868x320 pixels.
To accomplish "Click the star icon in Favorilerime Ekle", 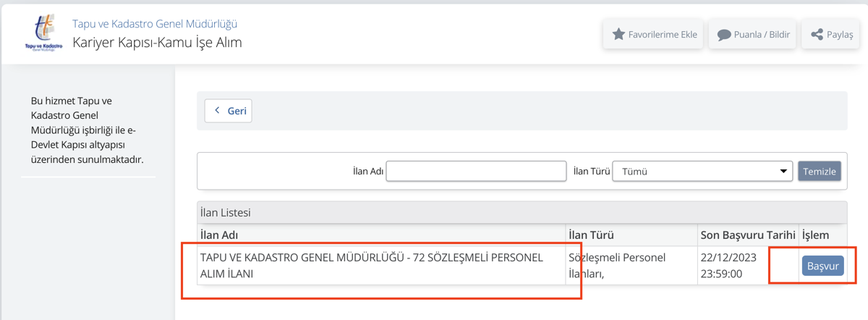I will [x=618, y=34].
